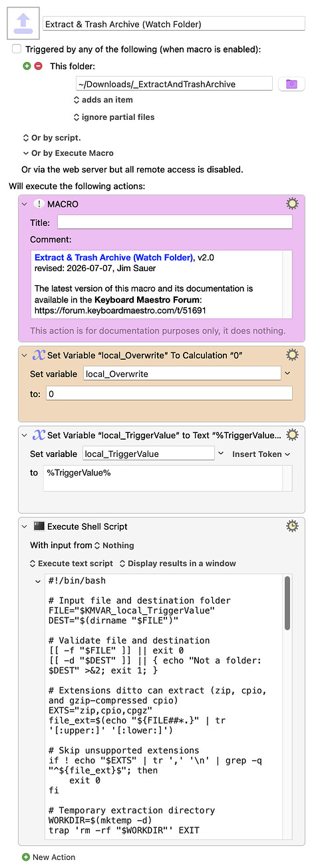Edit the watched folder path field
This screenshot has height=868, width=312.
coord(174,83)
